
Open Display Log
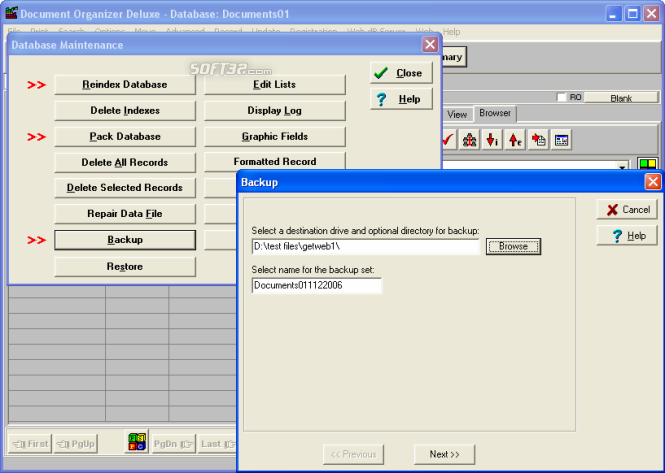click(x=274, y=110)
